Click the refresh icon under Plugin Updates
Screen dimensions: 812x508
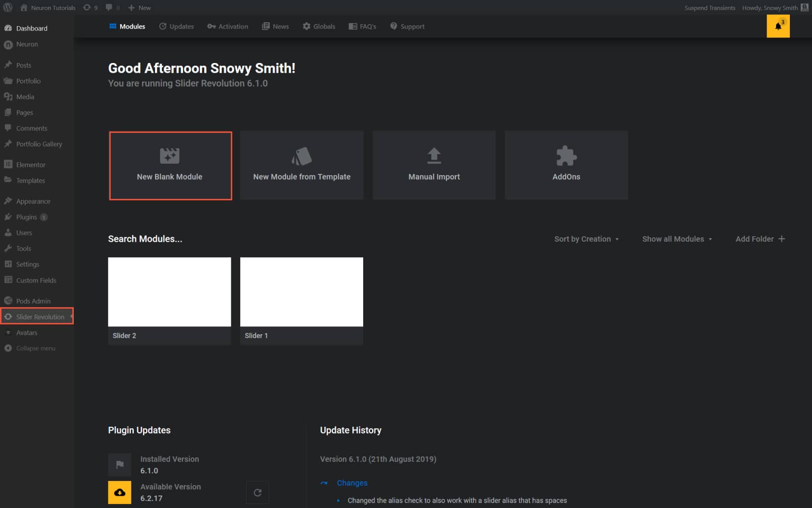pos(257,492)
